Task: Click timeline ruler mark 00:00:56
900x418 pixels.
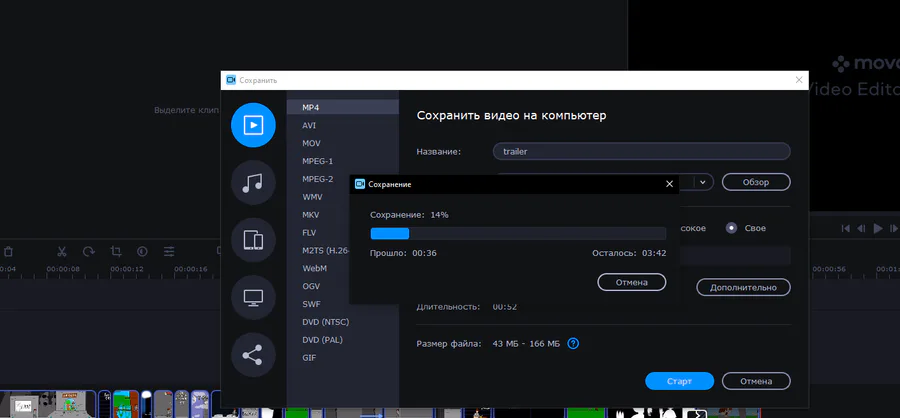Action: point(829,269)
